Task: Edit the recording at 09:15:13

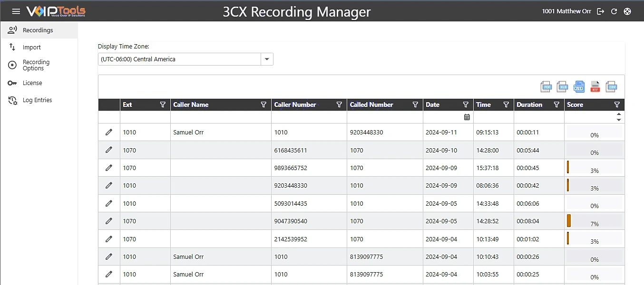Action: click(x=109, y=132)
